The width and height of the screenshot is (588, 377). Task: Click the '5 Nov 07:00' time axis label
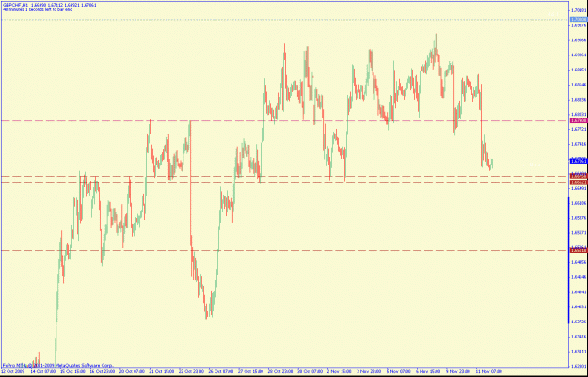400,370
